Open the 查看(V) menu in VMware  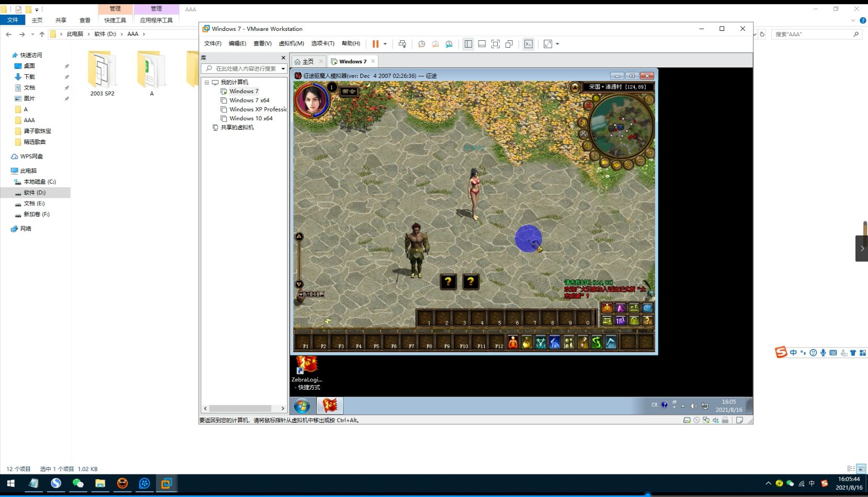(x=262, y=43)
